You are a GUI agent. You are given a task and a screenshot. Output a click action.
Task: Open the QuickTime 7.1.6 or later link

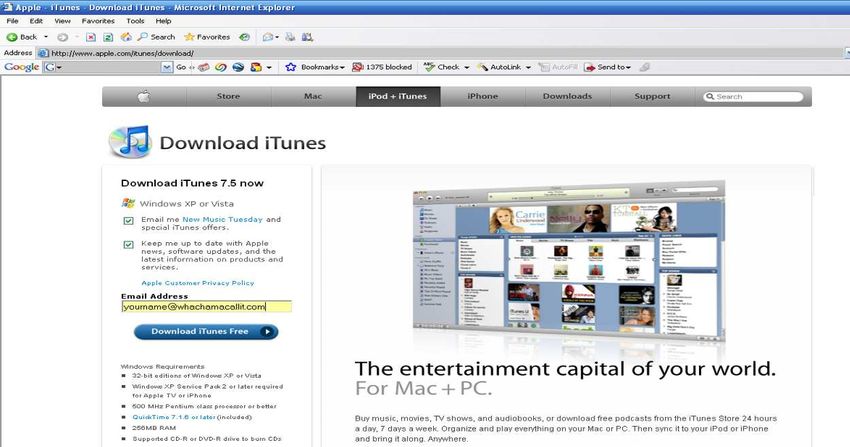tap(174, 417)
